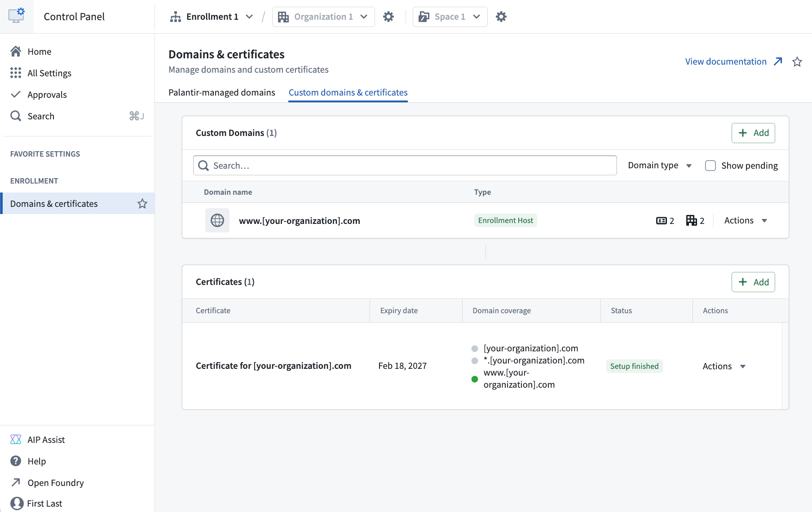Enable the Show pending checkbox
Screen dimensions: 812x512
[710, 166]
